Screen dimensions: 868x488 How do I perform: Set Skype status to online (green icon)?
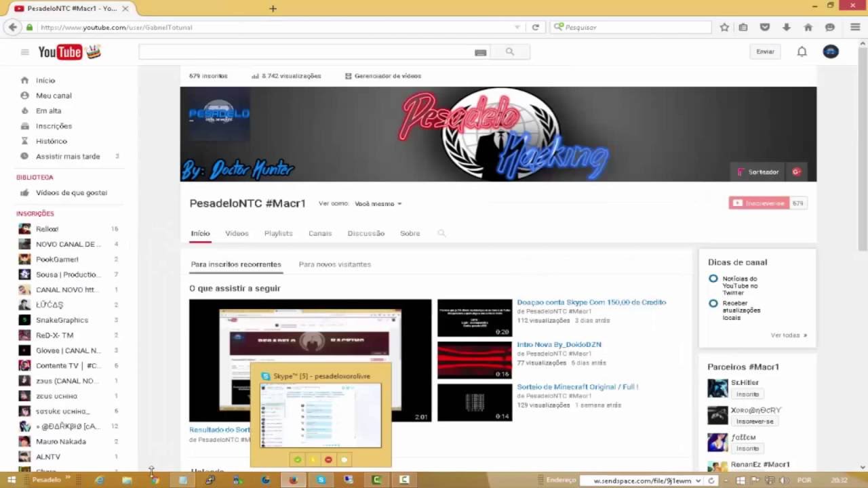click(297, 460)
